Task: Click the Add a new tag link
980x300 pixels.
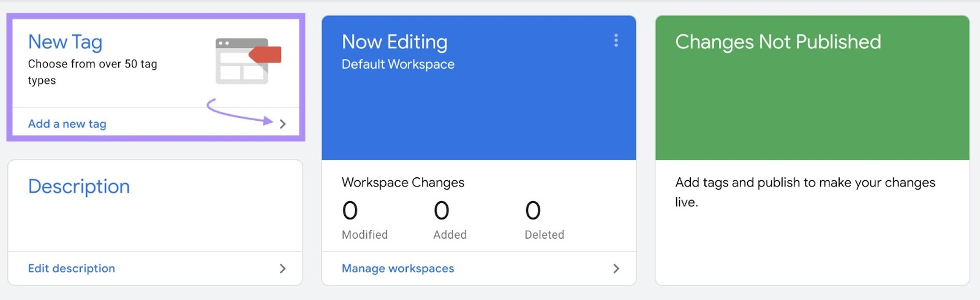Action: point(67,124)
